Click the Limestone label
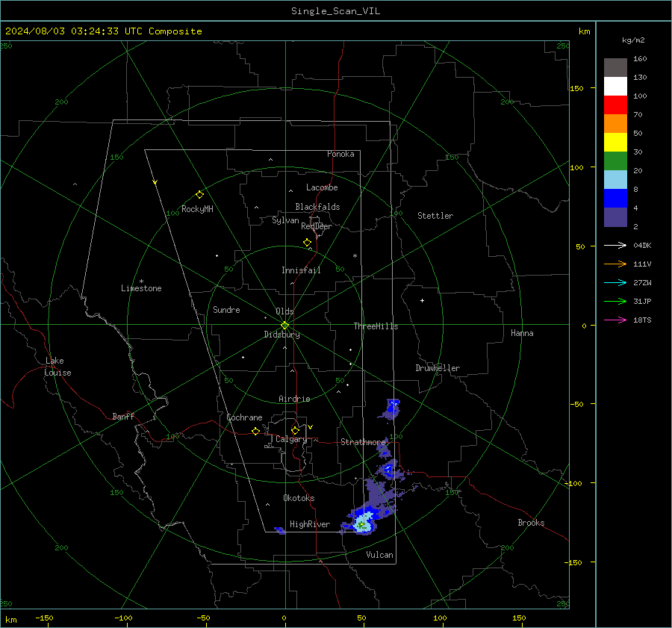Image resolution: width=672 pixels, height=628 pixels. pyautogui.click(x=141, y=288)
